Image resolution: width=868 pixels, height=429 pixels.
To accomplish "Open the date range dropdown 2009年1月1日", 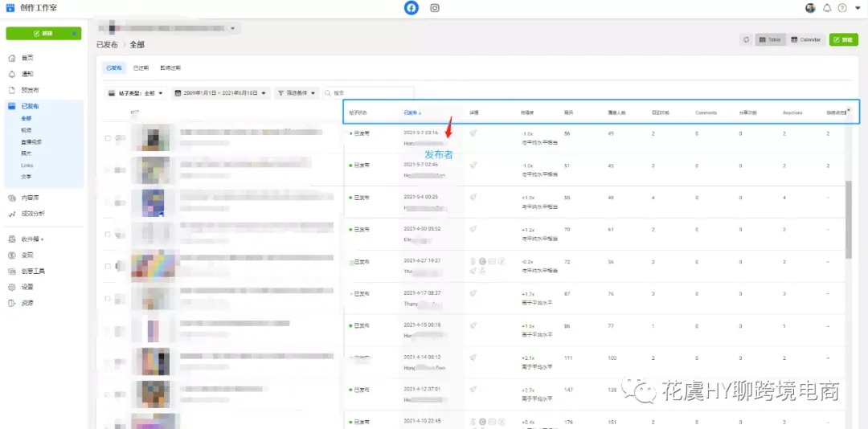I will click(220, 93).
